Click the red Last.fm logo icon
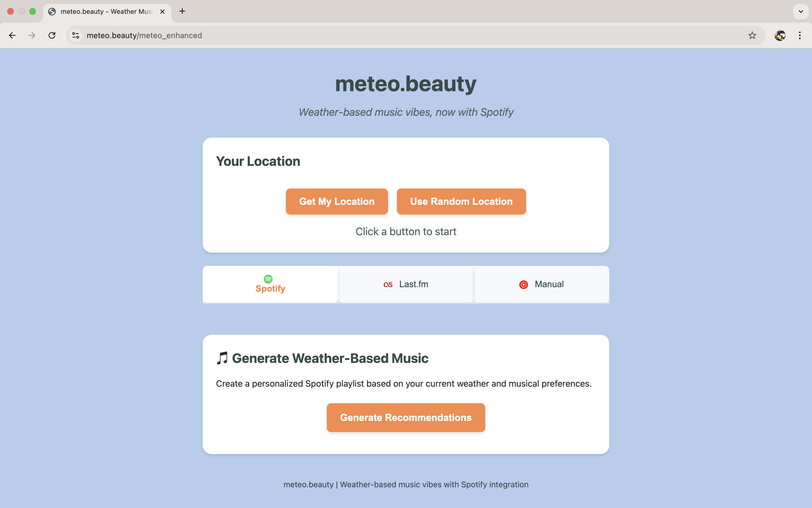The image size is (812, 508). (x=388, y=285)
